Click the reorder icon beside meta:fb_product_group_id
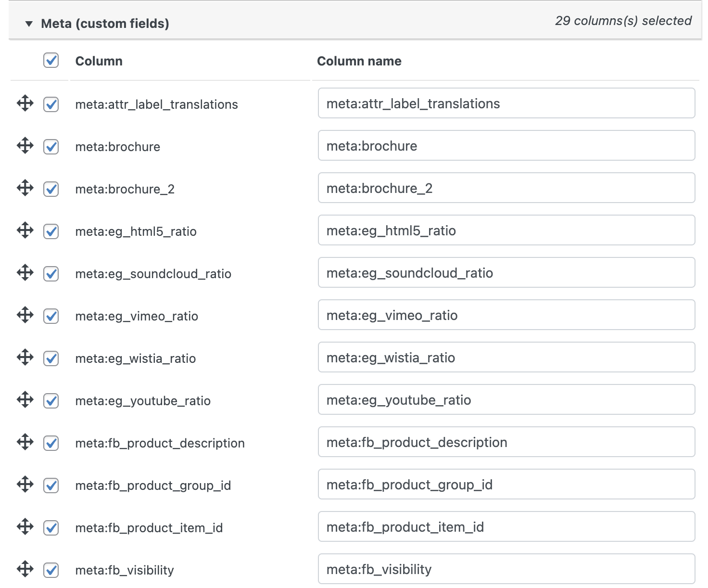Image resolution: width=708 pixels, height=588 pixels. (x=25, y=485)
